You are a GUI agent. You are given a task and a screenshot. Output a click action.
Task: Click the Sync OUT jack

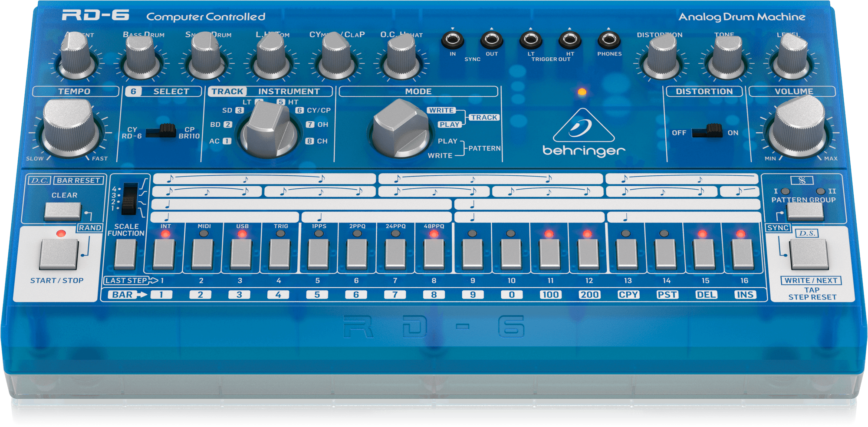coord(491,40)
